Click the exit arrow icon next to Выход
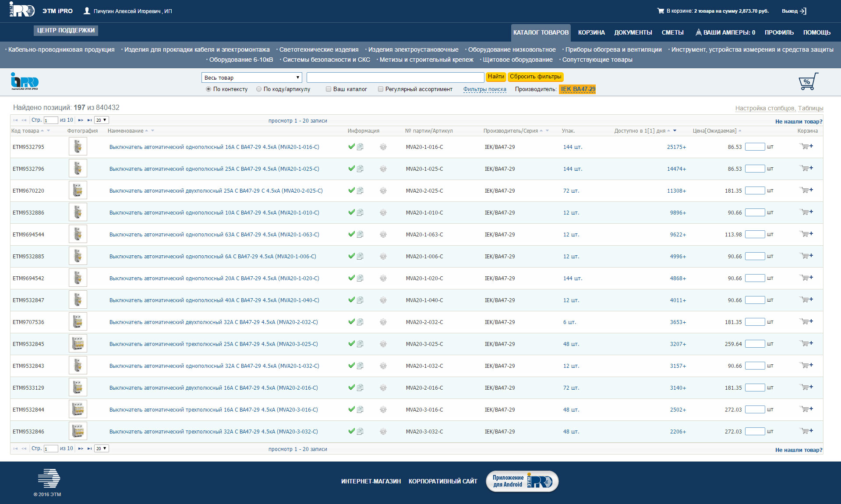Screen dimensions: 841x504 point(803,11)
